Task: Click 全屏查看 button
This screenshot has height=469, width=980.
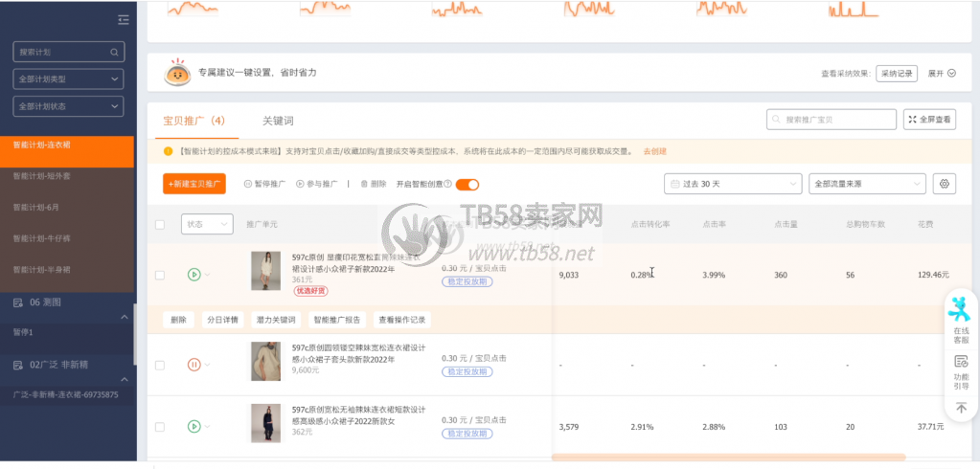Action: pos(929,120)
